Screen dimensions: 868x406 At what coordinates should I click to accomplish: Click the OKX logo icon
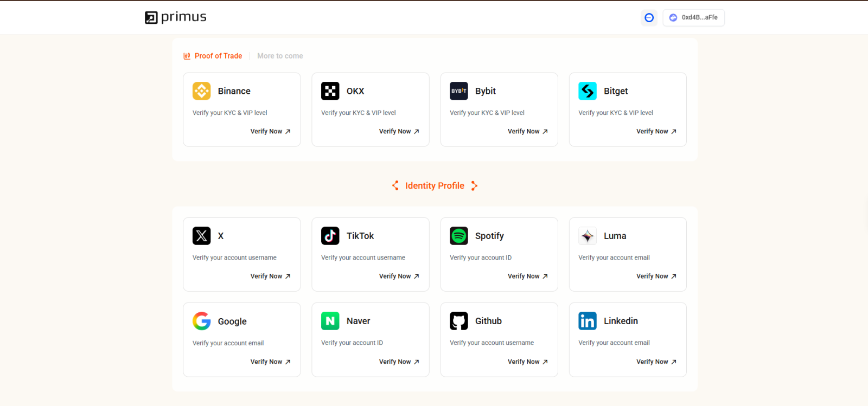point(330,91)
